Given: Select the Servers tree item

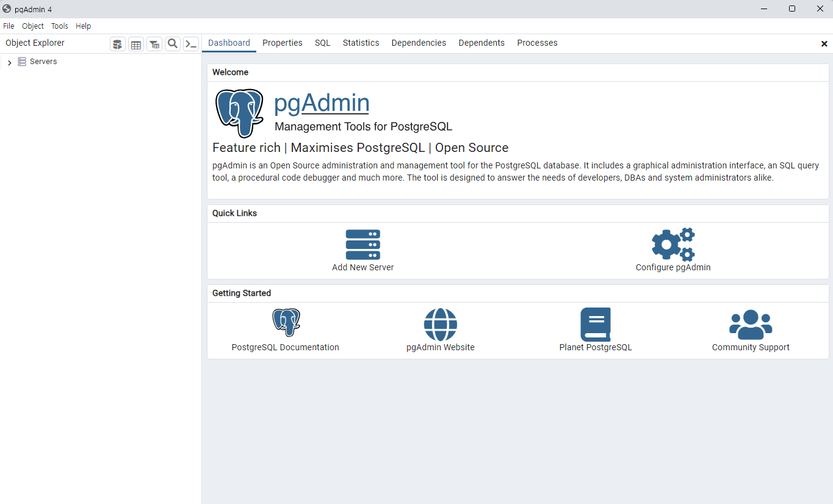Looking at the screenshot, I should (43, 62).
